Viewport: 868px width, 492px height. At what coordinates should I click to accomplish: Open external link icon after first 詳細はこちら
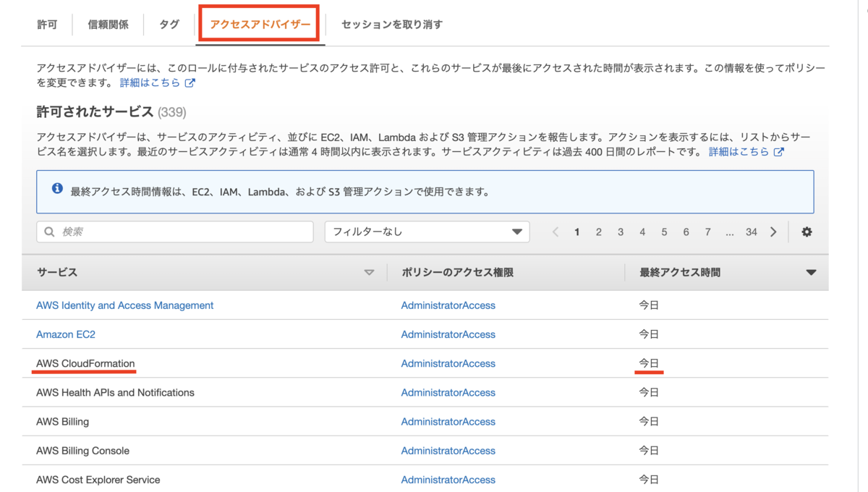190,83
